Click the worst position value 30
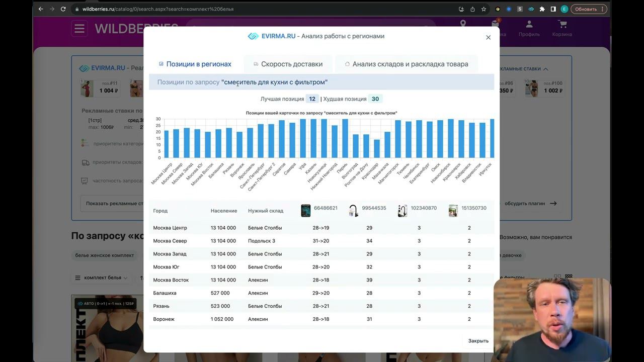The image size is (644, 362). coord(375,99)
